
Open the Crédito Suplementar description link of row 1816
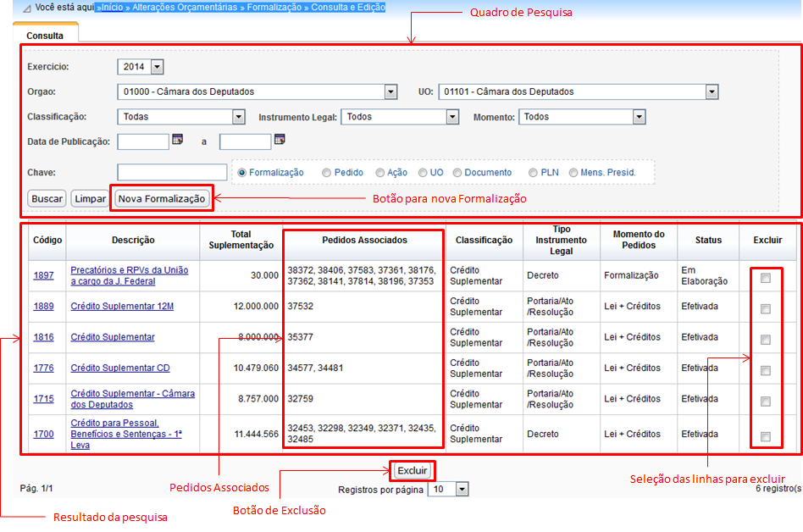coord(113,337)
